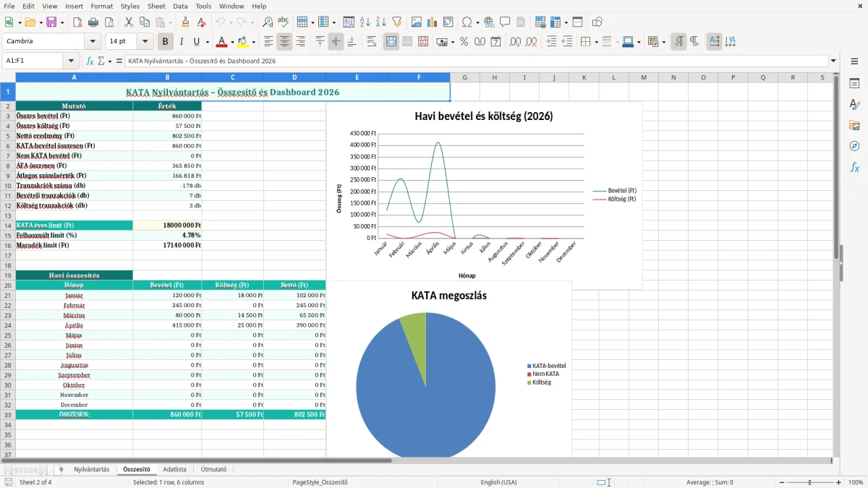This screenshot has height=488, width=868.
Task: Click in the formula input line
Action: 477,61
